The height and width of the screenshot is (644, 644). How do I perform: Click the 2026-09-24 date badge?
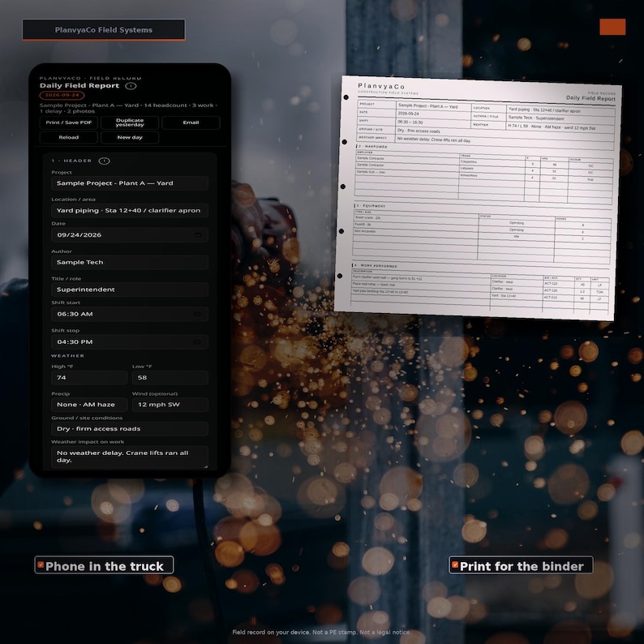pyautogui.click(x=62, y=95)
